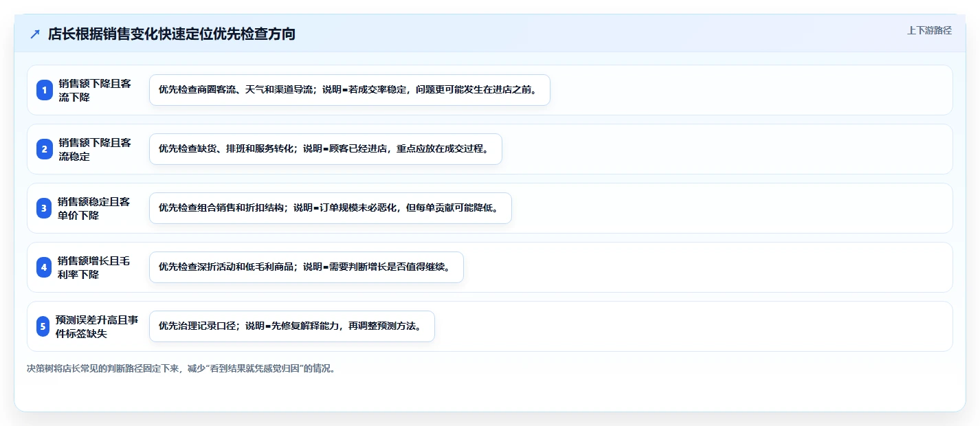Click the number 1 step badge

tap(45, 90)
